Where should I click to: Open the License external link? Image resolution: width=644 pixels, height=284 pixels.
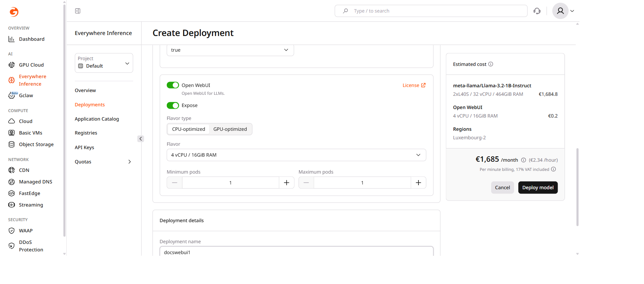414,85
